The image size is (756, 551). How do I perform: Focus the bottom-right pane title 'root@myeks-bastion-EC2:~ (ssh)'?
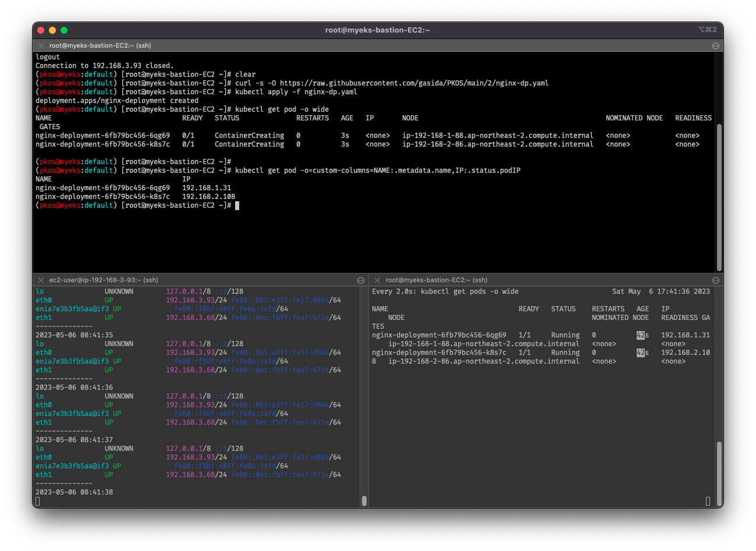coord(436,280)
